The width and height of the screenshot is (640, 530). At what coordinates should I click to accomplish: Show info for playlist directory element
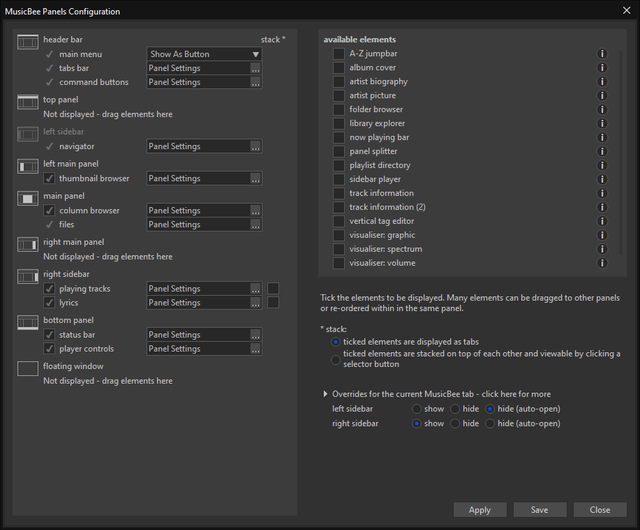(602, 165)
